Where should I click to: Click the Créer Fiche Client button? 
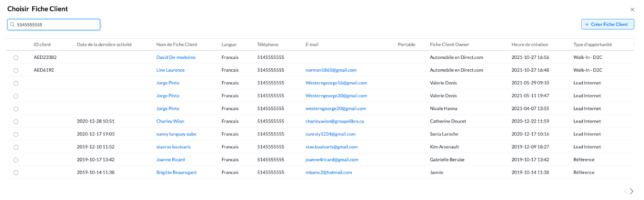click(x=607, y=24)
